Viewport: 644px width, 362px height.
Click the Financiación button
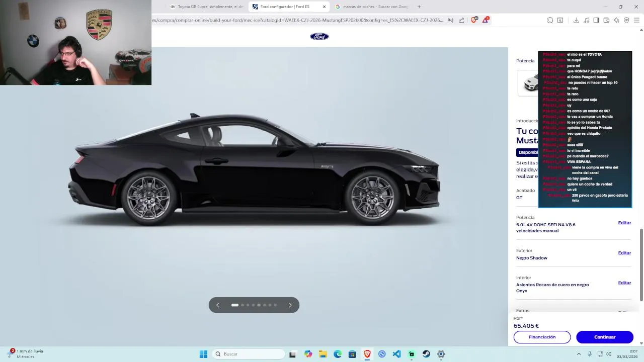pyautogui.click(x=542, y=337)
